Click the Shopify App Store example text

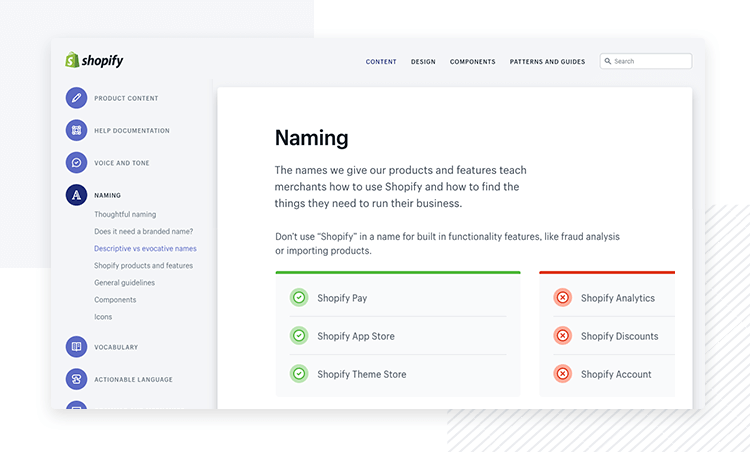(356, 336)
